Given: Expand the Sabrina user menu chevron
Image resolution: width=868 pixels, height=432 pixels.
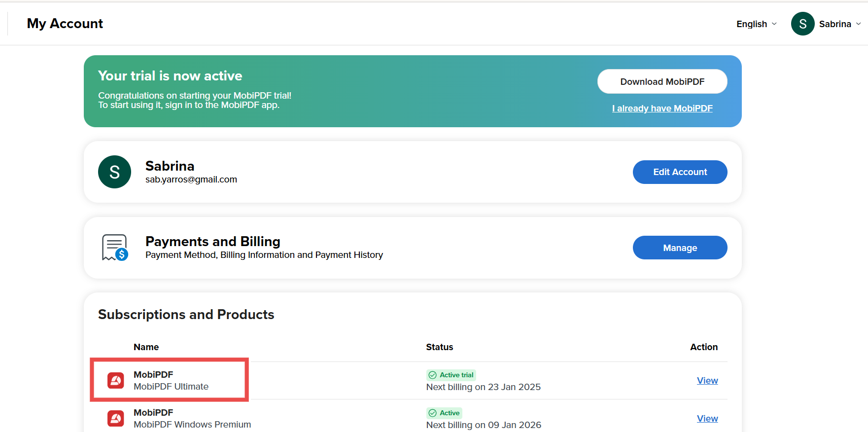Looking at the screenshot, I should click(x=859, y=24).
